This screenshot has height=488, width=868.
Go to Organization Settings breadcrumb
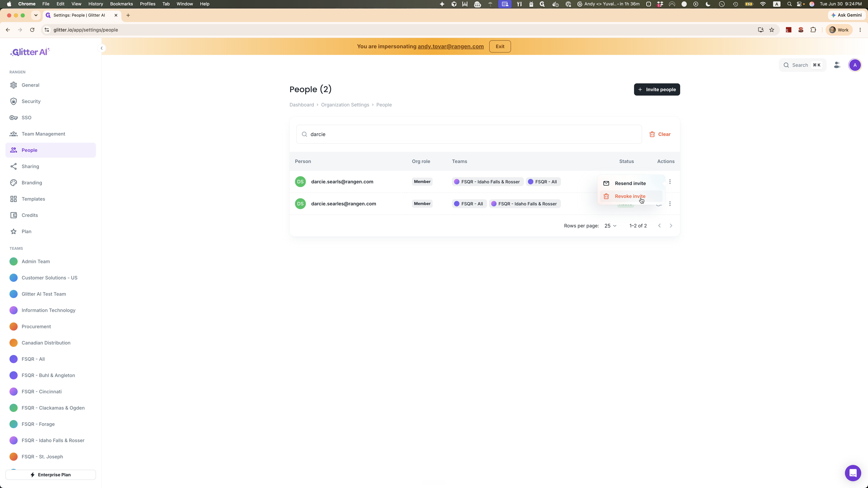[x=345, y=105]
